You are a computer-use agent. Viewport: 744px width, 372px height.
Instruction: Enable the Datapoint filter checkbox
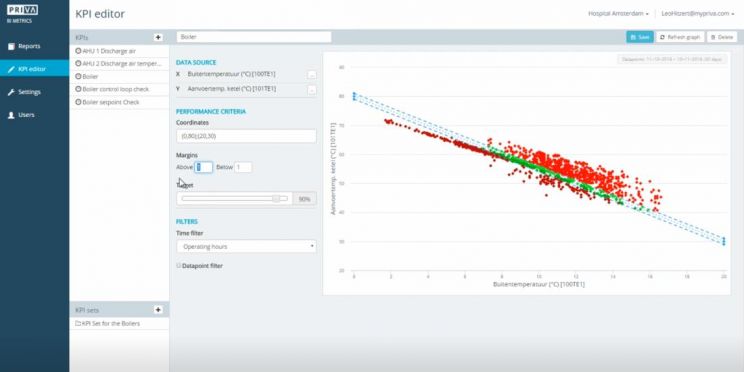coord(179,266)
